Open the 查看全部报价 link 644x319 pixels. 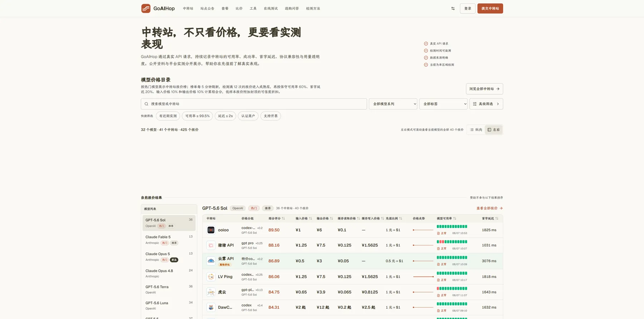pyautogui.click(x=489, y=208)
